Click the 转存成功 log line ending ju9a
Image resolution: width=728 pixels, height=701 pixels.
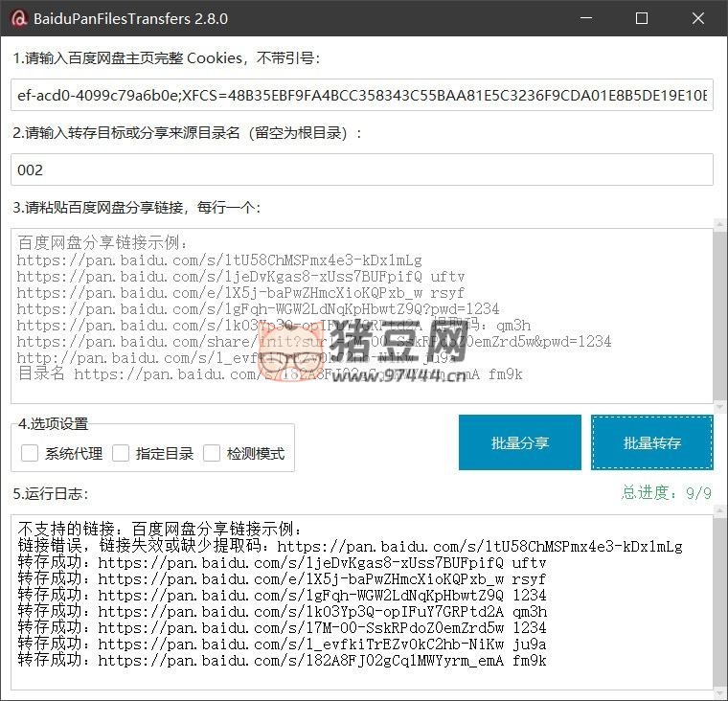click(282, 644)
